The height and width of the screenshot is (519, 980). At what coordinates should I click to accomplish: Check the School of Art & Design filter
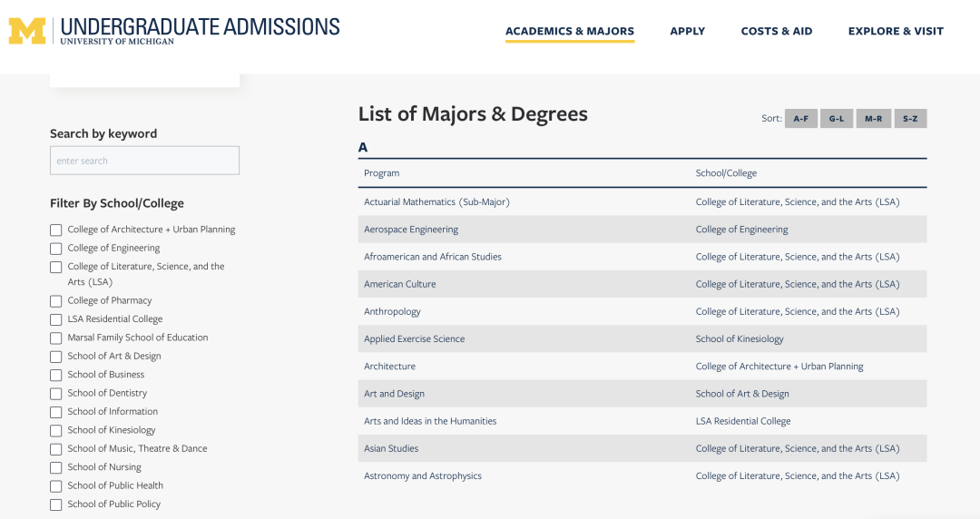click(x=56, y=357)
